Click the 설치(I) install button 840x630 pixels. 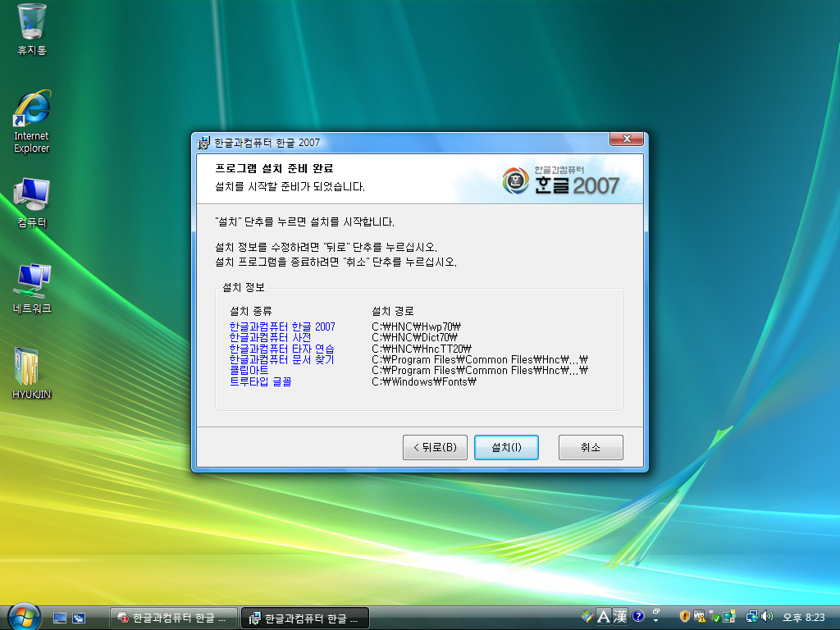pyautogui.click(x=506, y=447)
